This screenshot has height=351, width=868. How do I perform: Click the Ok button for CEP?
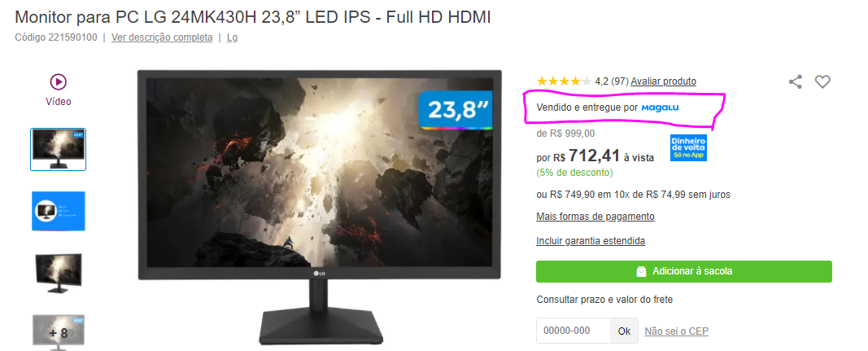coord(625,331)
